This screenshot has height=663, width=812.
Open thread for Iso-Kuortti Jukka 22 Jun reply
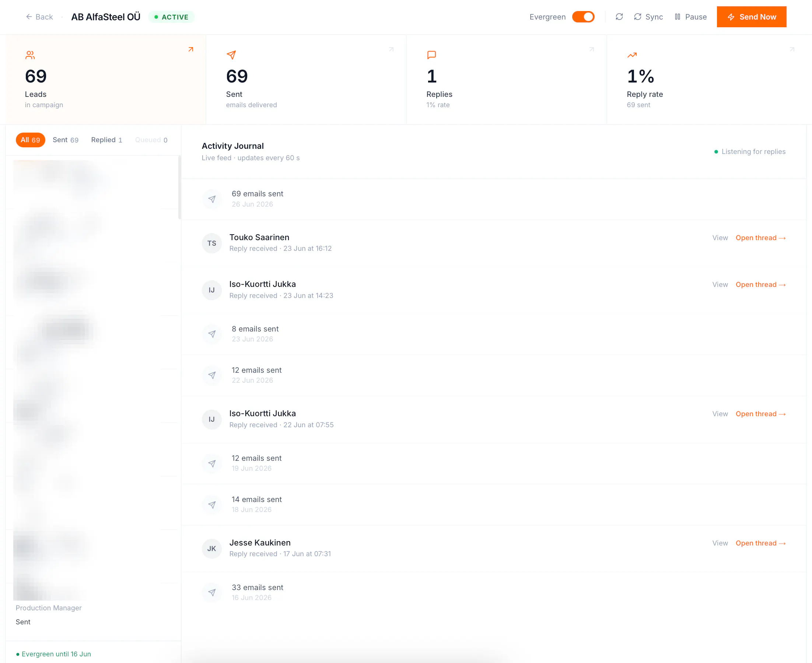click(x=760, y=414)
